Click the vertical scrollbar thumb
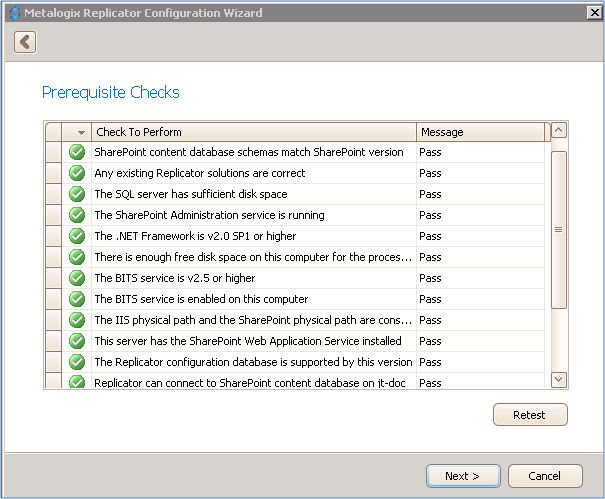605x499 pixels. point(559,230)
